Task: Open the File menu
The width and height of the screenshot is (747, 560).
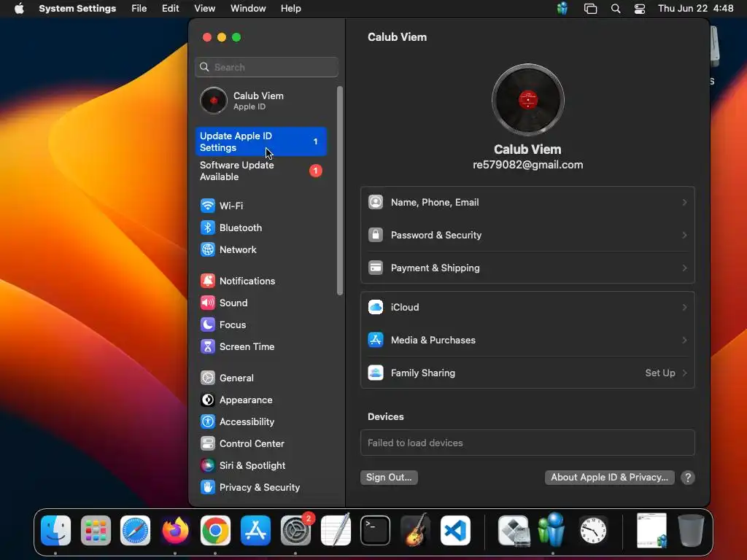Action: (139, 9)
